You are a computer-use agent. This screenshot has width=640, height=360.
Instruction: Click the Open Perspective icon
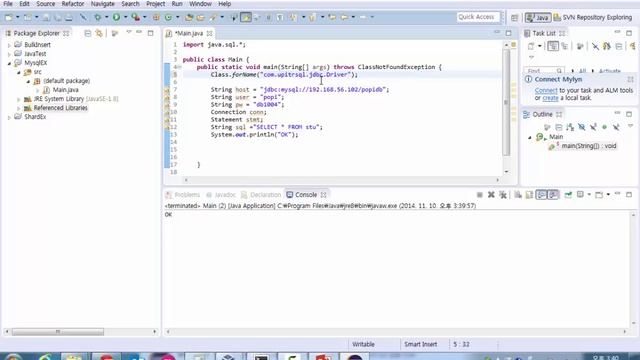click(515, 18)
